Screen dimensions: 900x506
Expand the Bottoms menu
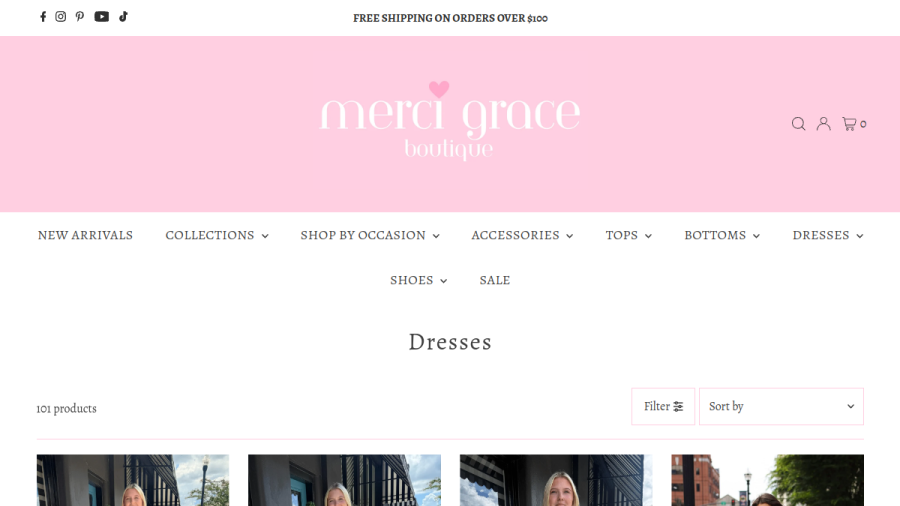[722, 235]
